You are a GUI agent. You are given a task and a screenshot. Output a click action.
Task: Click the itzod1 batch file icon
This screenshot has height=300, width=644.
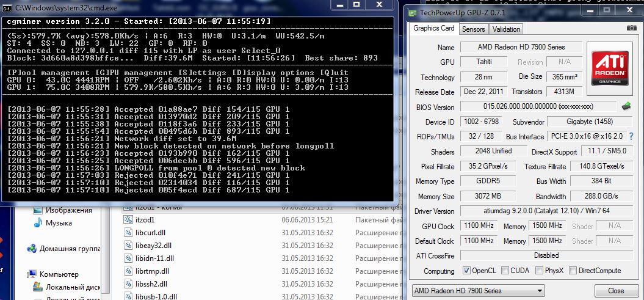coord(128,220)
